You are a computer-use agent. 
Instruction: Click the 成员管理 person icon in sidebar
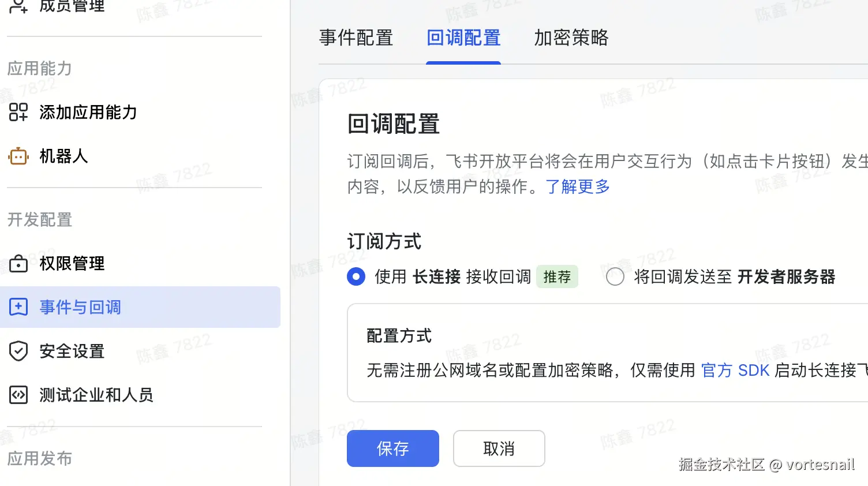[x=18, y=6]
